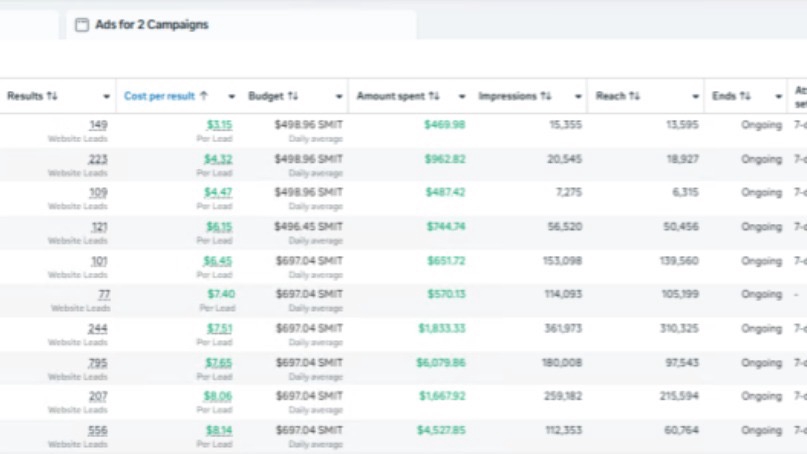Sort by Cost per result header
Image resolution: width=807 pixels, height=454 pixels.
pyautogui.click(x=160, y=97)
